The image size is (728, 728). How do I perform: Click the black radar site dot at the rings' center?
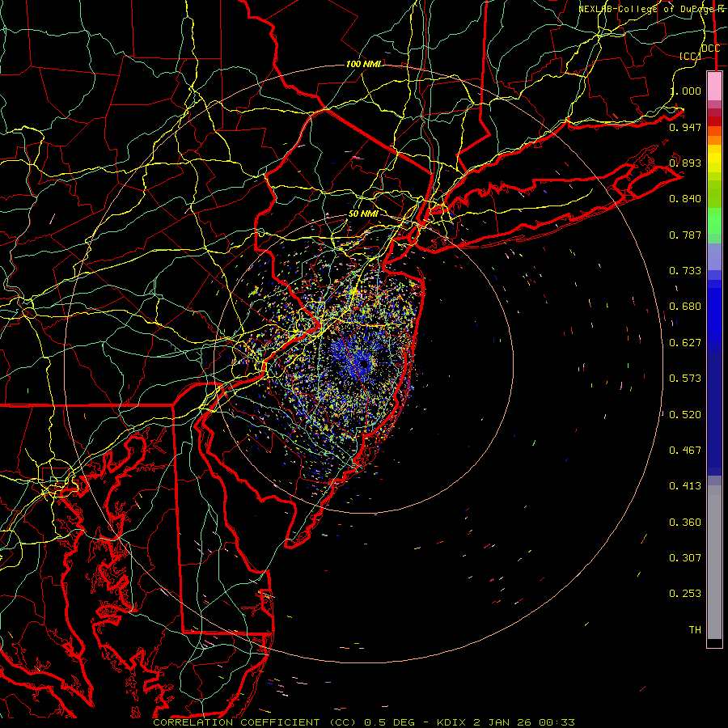pos(364,365)
